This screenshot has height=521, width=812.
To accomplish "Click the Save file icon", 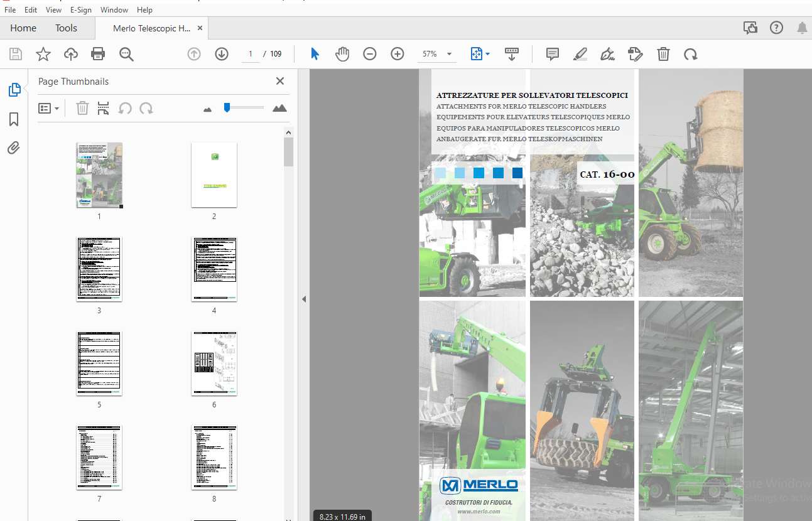I will [x=16, y=54].
